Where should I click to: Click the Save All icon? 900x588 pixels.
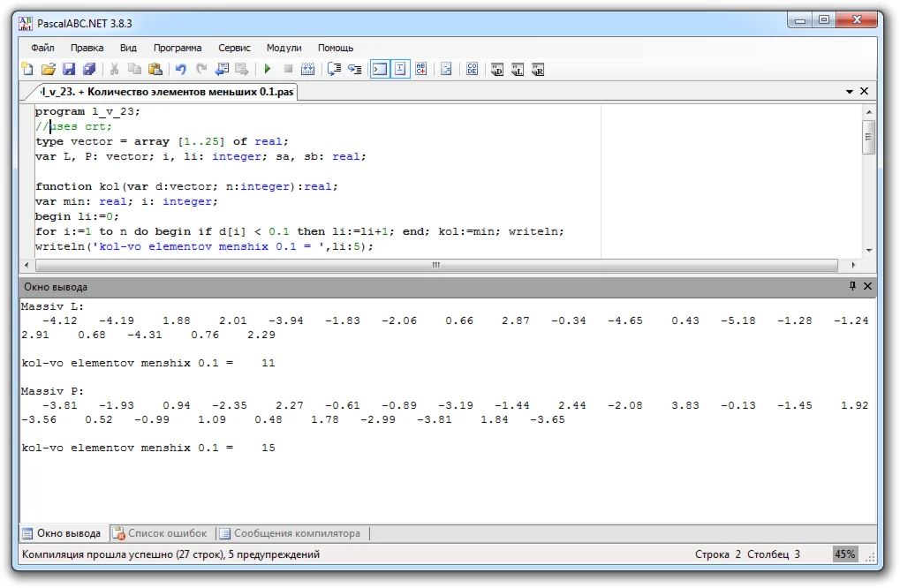88,69
